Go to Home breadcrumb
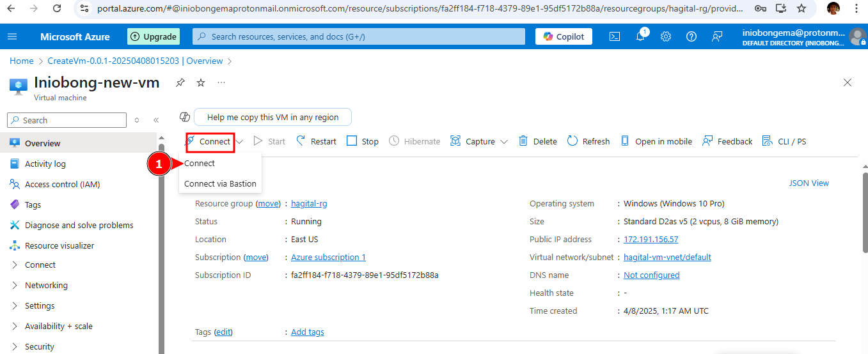The height and width of the screenshot is (354, 868). tap(21, 61)
